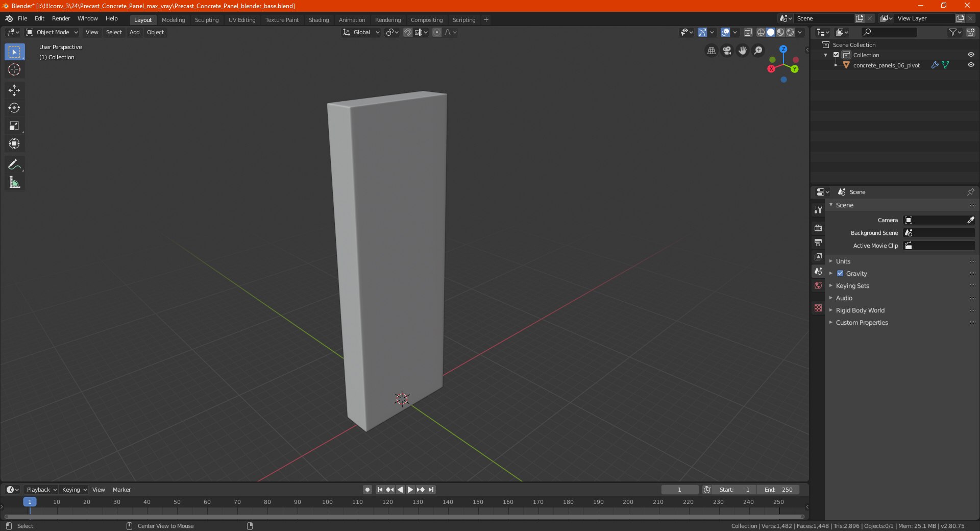This screenshot has width=980, height=531.
Task: Open the Texture properties tab
Action: point(818,308)
